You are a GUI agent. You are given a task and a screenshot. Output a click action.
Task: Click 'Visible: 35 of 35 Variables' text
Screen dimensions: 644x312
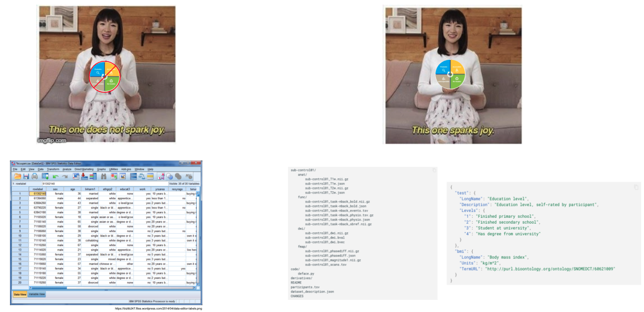[x=184, y=183]
